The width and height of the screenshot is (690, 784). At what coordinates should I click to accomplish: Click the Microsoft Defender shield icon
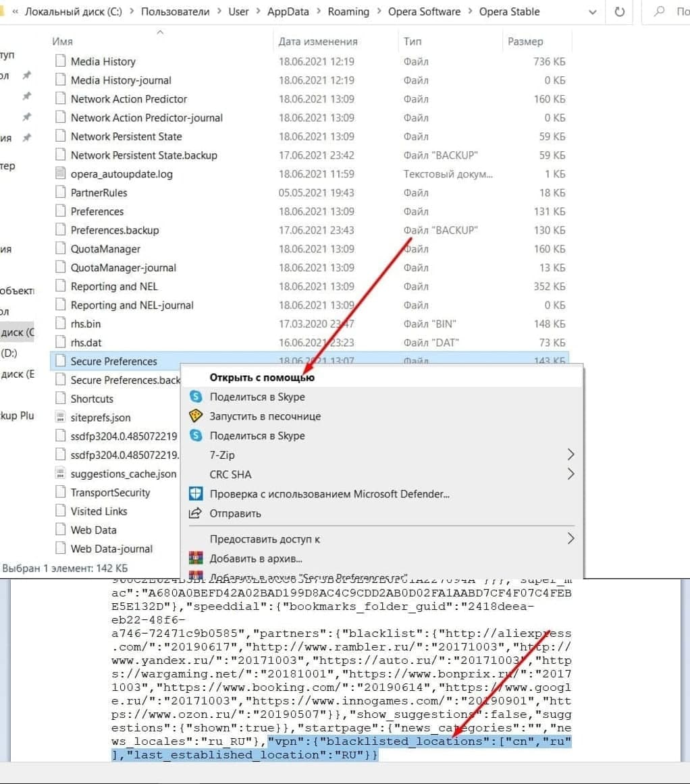point(196,493)
